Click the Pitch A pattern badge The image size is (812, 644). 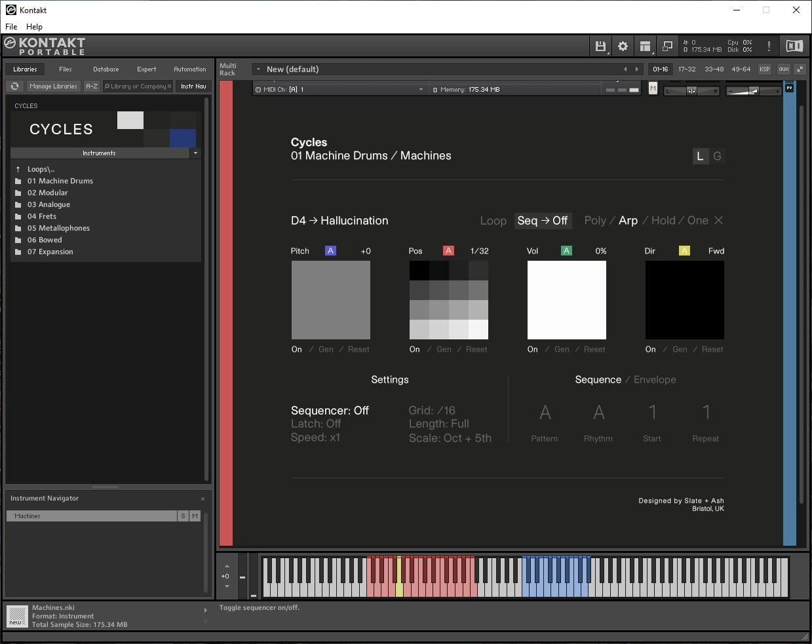click(330, 250)
